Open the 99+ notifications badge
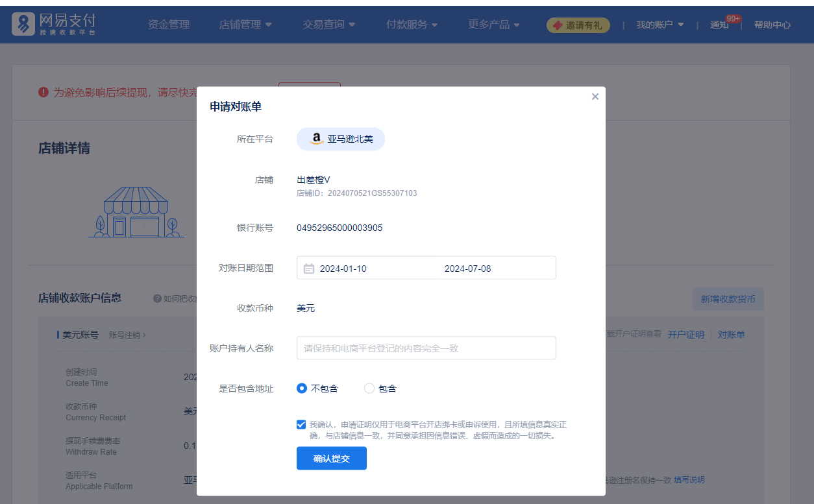The width and height of the screenshot is (814, 504). point(733,19)
